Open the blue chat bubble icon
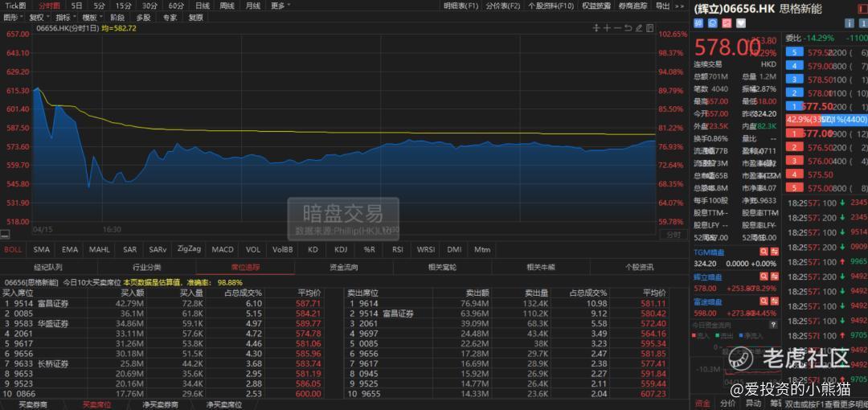The width and height of the screenshot is (868, 410). tap(713, 23)
